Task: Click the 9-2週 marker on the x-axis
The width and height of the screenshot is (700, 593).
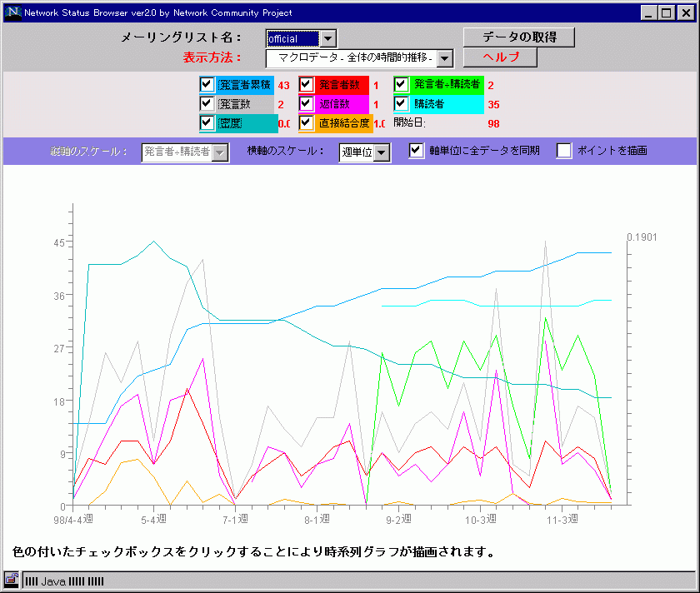Action: 399,519
